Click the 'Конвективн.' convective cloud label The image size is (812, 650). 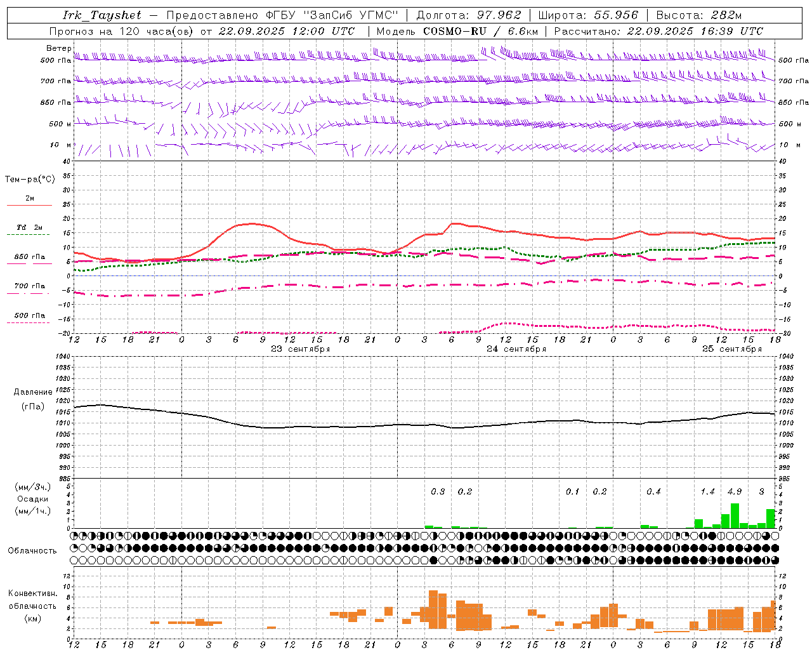click(32, 594)
